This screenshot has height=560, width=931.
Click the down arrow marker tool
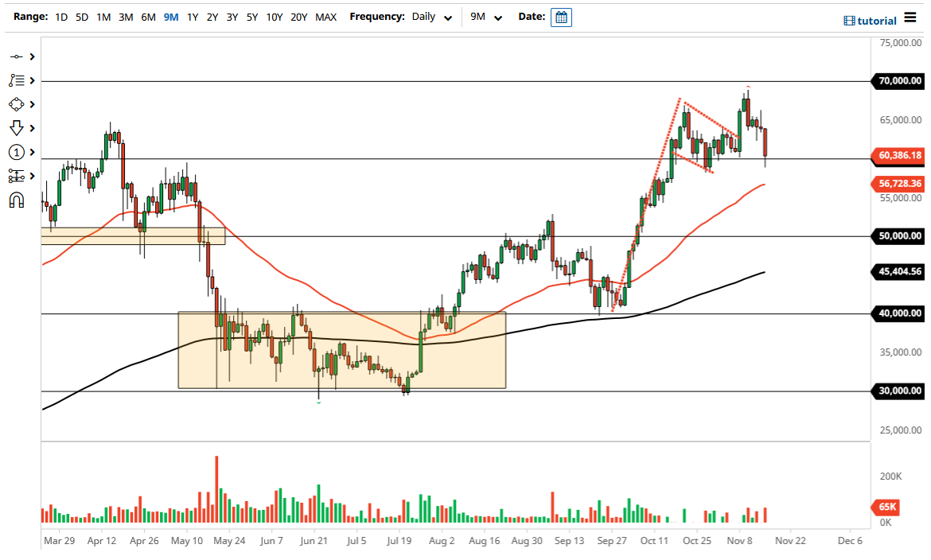tap(16, 128)
